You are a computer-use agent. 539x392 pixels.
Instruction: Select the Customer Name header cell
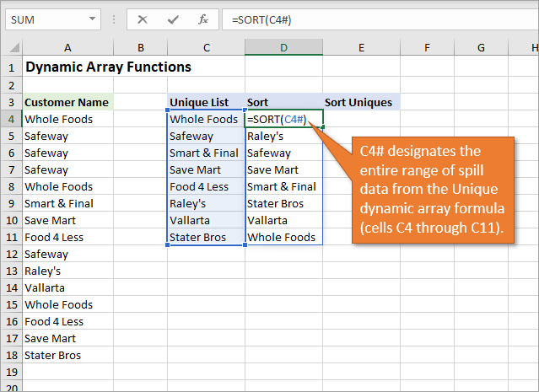[x=67, y=102]
